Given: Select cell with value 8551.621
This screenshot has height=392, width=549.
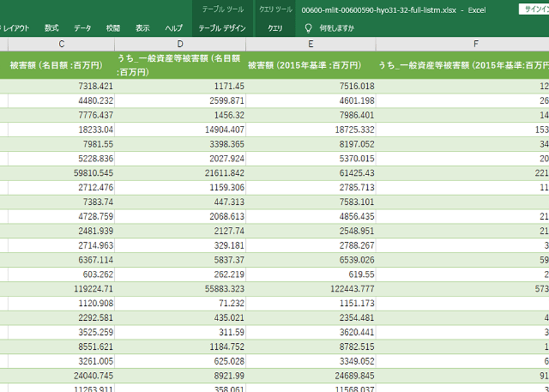Looking at the screenshot, I should pyautogui.click(x=61, y=347).
